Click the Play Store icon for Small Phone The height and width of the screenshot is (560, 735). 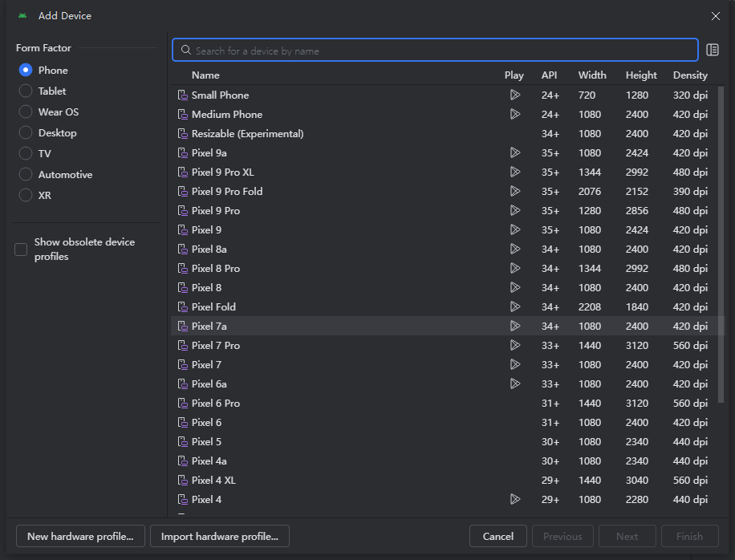coord(514,95)
